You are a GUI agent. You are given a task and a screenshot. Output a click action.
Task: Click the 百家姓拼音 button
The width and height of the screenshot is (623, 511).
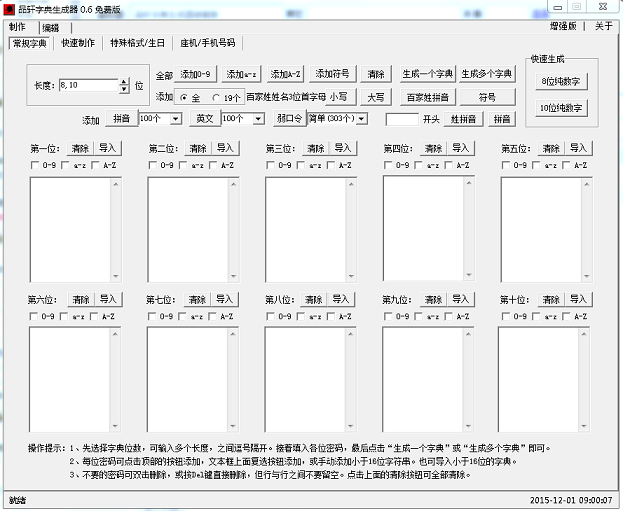pyautogui.click(x=428, y=97)
